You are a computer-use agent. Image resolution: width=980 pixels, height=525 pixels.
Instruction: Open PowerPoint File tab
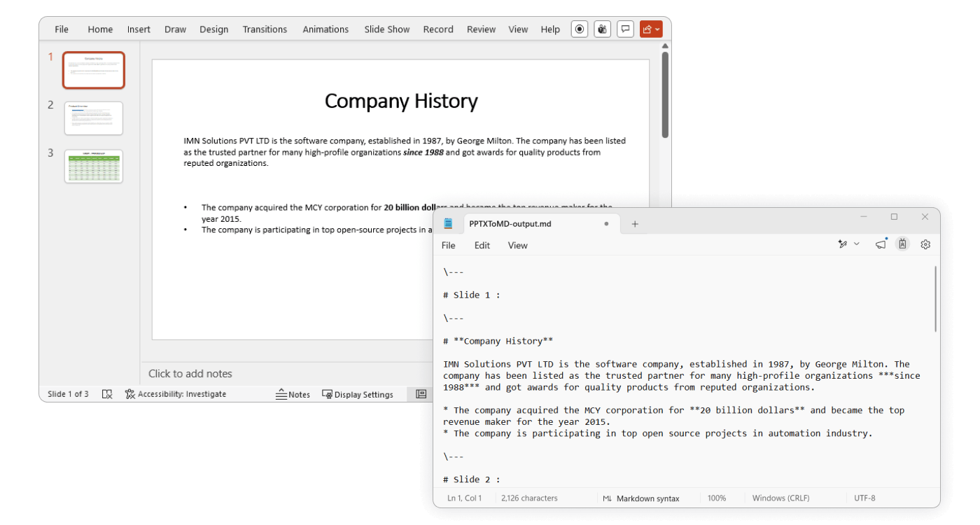pos(62,29)
